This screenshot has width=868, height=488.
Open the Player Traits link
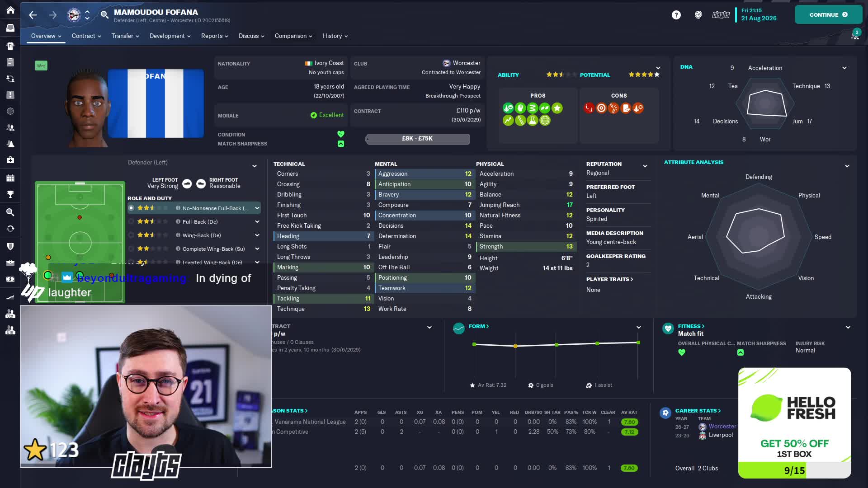coord(609,279)
